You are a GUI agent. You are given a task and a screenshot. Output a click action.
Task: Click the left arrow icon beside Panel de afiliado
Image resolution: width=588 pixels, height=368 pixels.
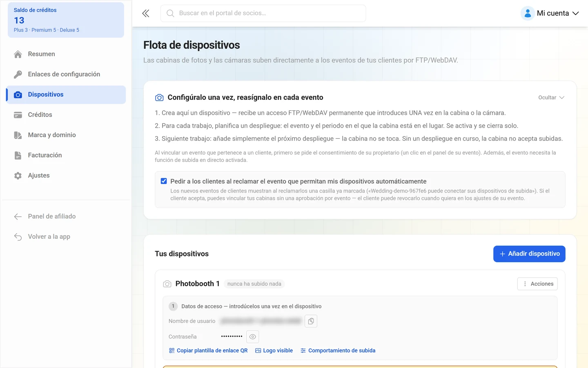[x=18, y=217]
